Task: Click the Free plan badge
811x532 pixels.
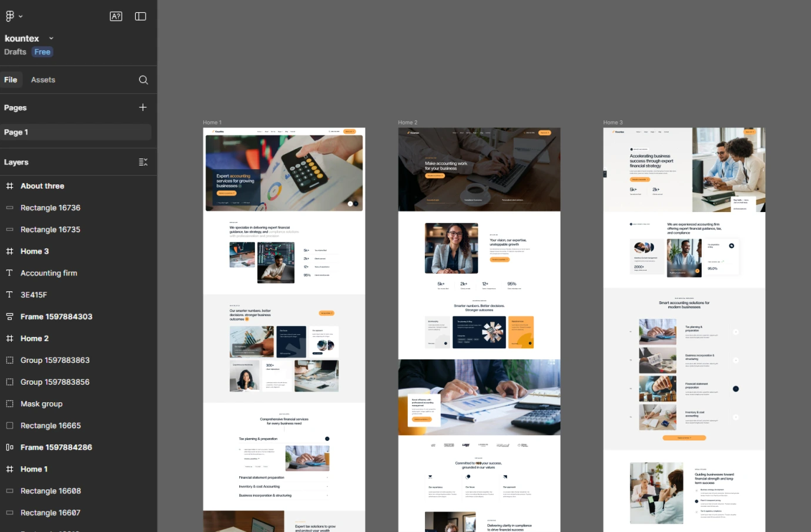Action: coord(42,52)
